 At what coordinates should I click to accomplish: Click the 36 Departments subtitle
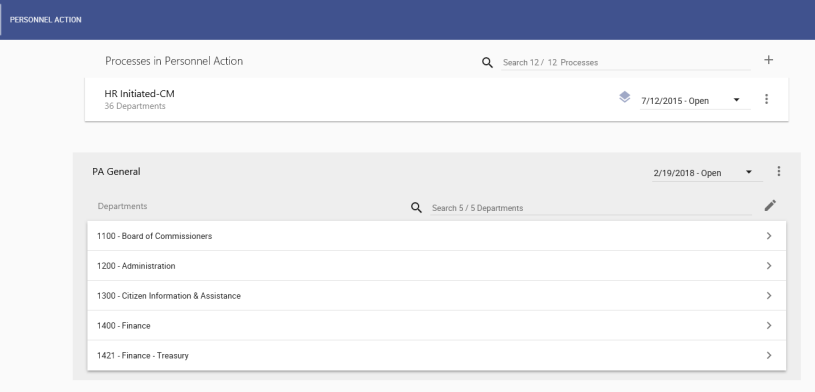click(x=135, y=106)
